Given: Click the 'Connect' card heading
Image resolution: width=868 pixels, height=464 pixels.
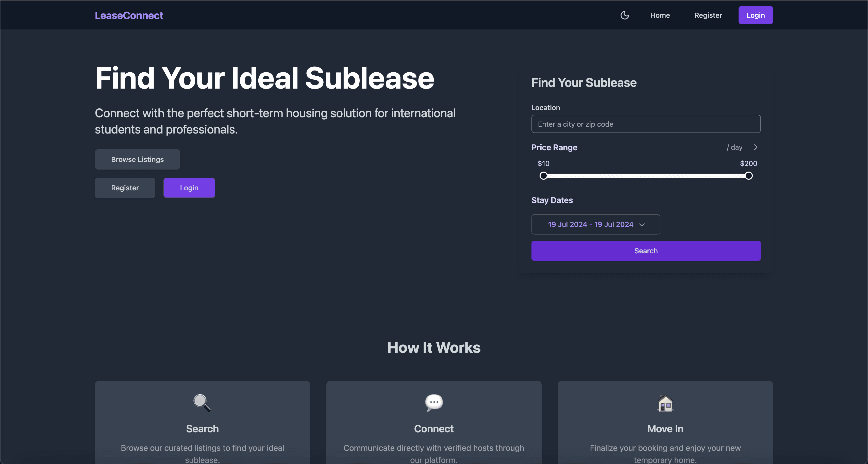Looking at the screenshot, I should point(434,429).
